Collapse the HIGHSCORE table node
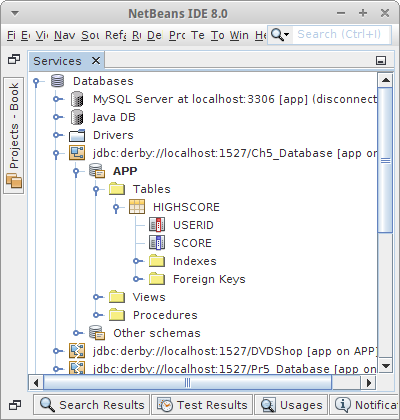 click(116, 208)
